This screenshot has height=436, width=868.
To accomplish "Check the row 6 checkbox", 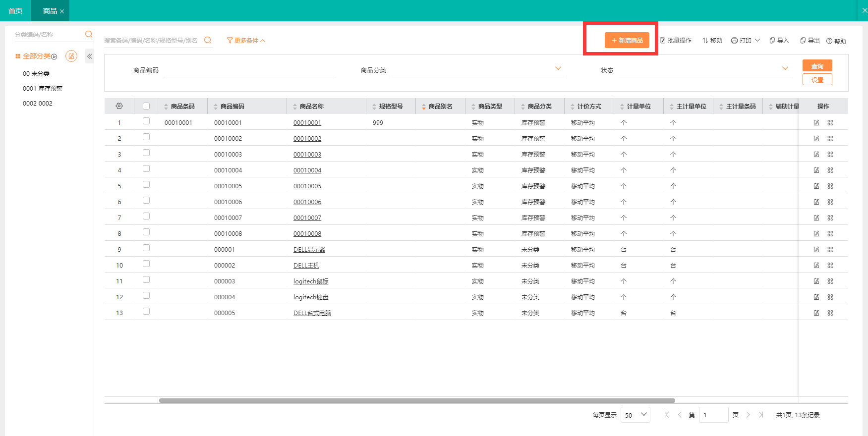I will (x=146, y=200).
